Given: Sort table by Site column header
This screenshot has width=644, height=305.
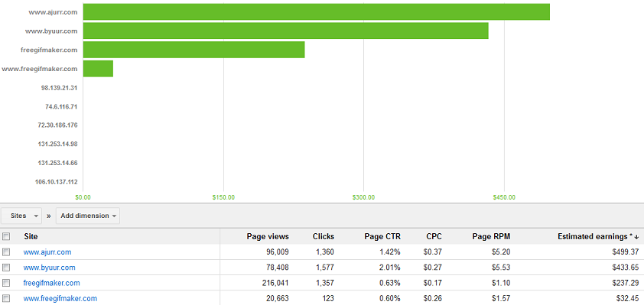Looking at the screenshot, I should [31, 236].
